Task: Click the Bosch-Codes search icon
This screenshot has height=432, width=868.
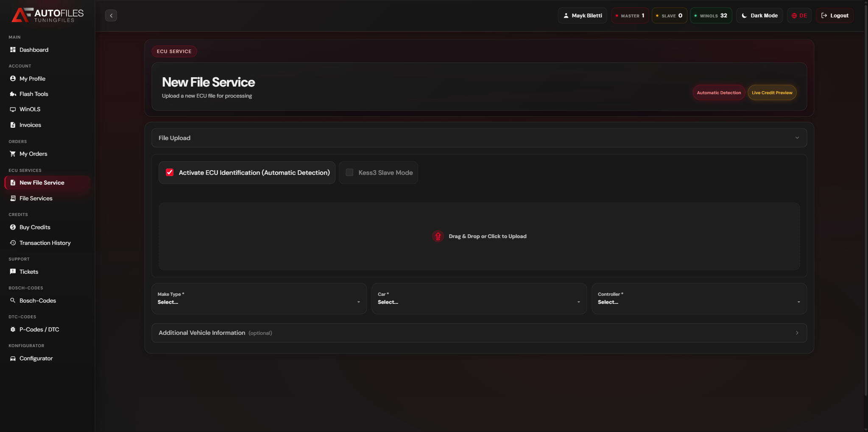Action: point(13,300)
